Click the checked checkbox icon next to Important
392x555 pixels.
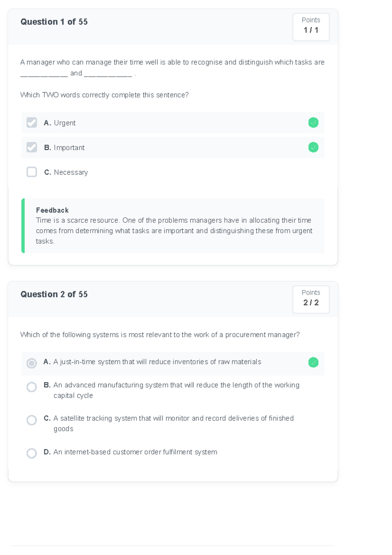[31, 147]
